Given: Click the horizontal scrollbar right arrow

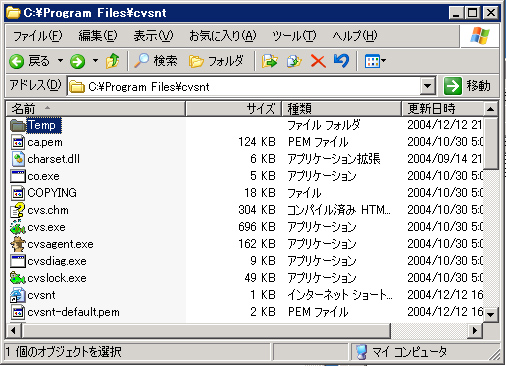Looking at the screenshot, I should [475, 330].
